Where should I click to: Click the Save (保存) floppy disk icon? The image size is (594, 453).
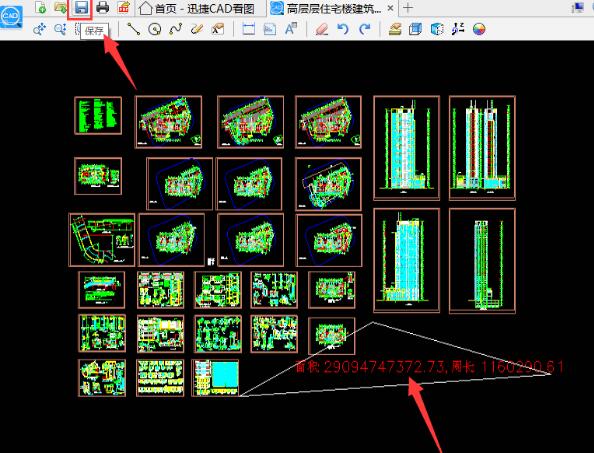pyautogui.click(x=81, y=8)
